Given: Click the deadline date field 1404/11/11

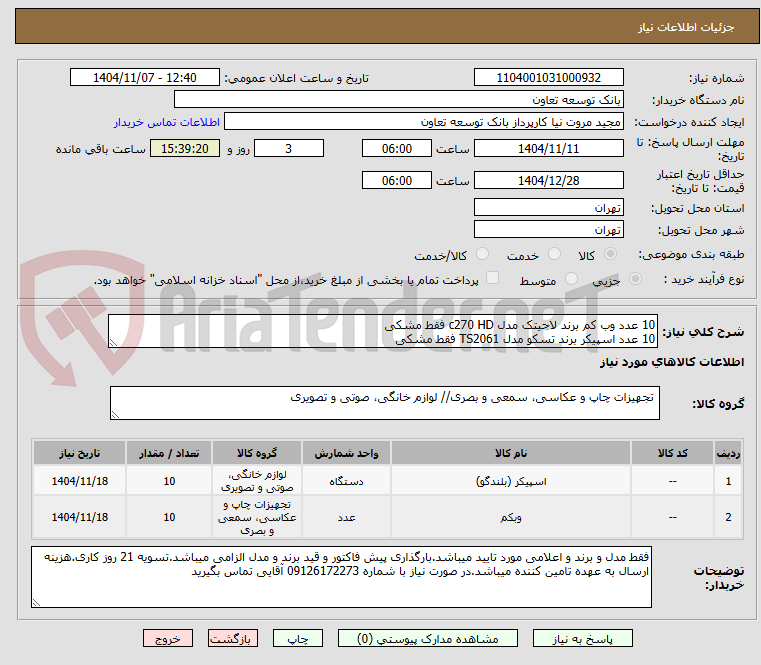Looking at the screenshot, I should coord(548,149).
